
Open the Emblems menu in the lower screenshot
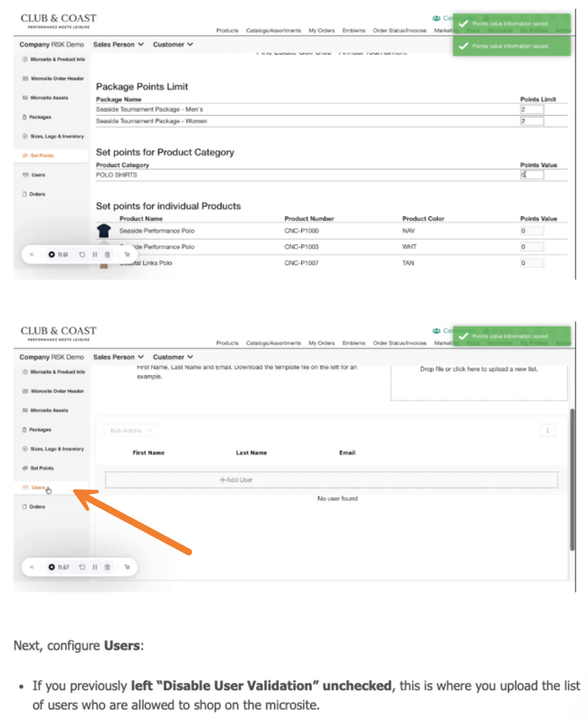[x=354, y=343]
